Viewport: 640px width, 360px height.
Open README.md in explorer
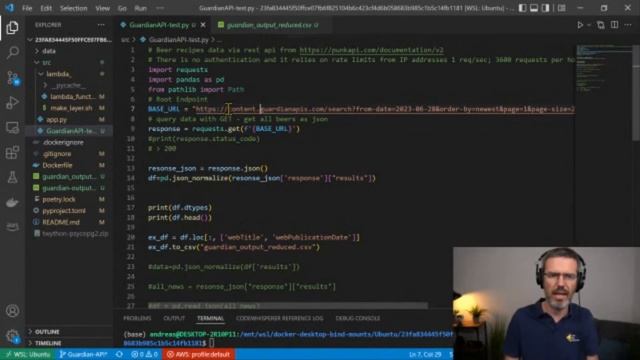61,222
